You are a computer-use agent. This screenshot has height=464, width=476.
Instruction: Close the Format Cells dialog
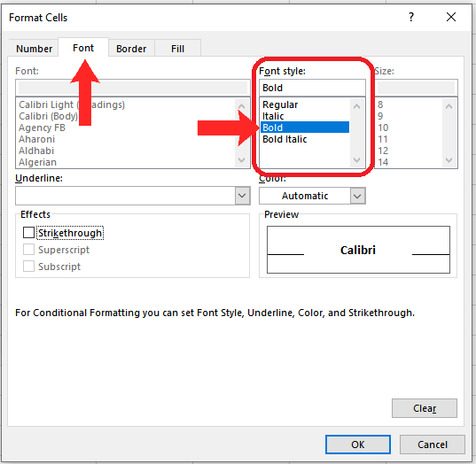click(451, 17)
